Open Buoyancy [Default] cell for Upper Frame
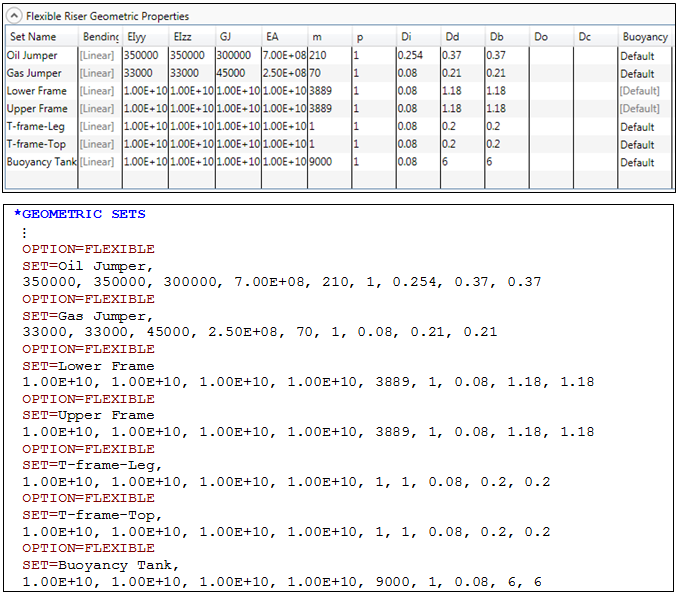The height and width of the screenshot is (595, 679). pos(644,109)
